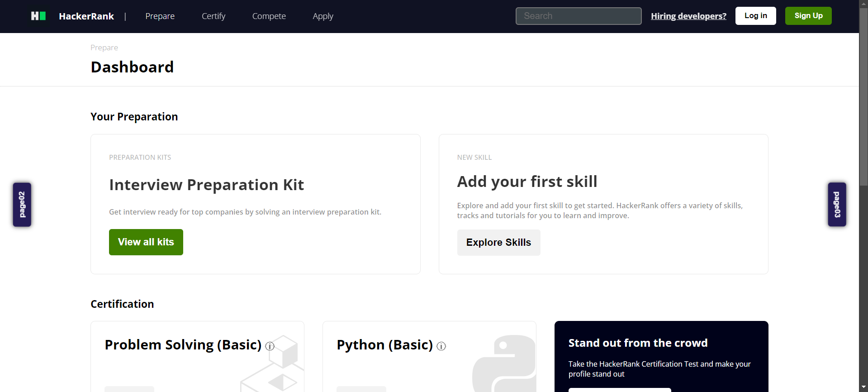Click the NEW SKILL label
The image size is (868, 392).
point(474,158)
